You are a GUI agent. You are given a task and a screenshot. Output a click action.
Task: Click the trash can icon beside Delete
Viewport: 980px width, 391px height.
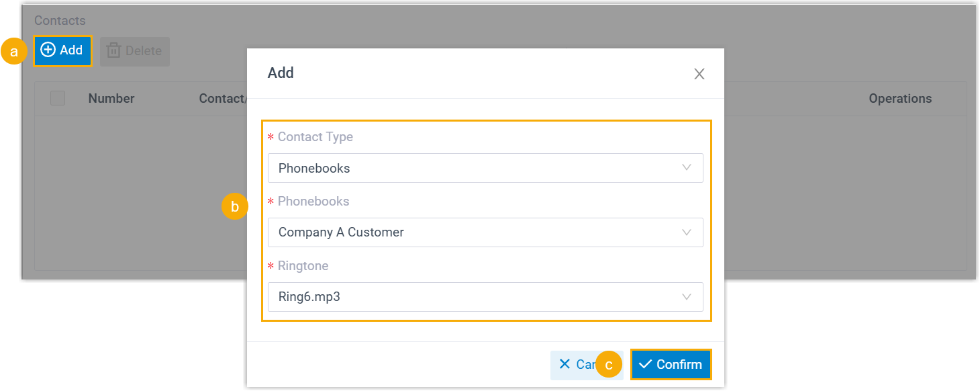click(x=114, y=51)
